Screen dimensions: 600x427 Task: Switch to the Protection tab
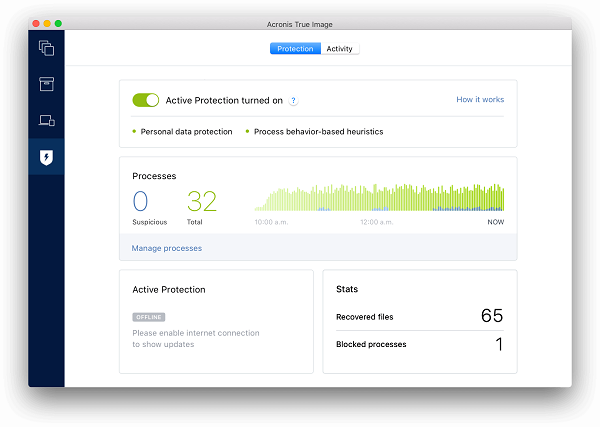(x=295, y=49)
